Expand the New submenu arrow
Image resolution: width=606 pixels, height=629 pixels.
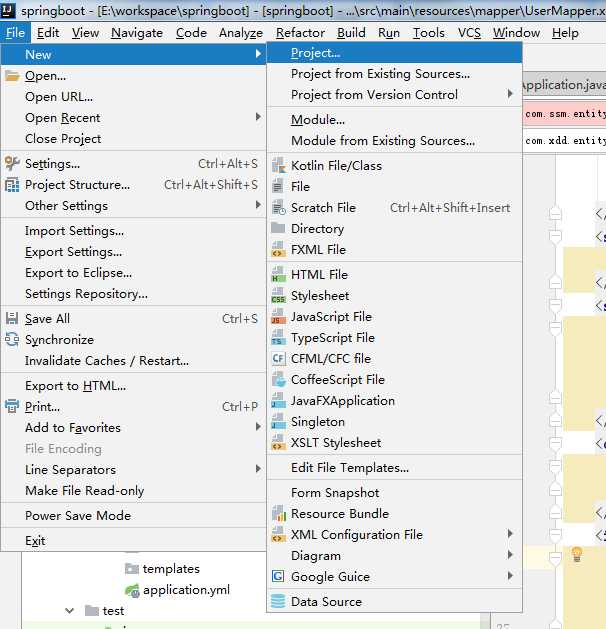click(x=258, y=54)
